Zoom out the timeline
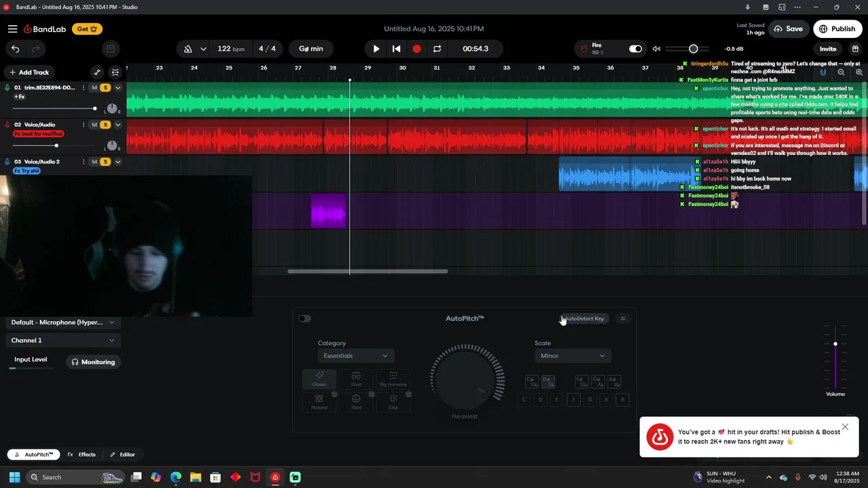The width and height of the screenshot is (868, 488). tap(842, 73)
